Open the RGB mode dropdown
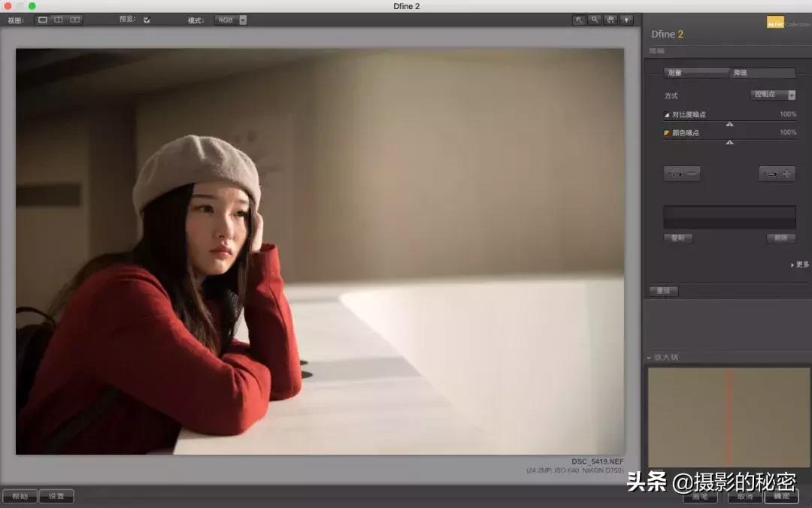812x508 pixels. 231,20
